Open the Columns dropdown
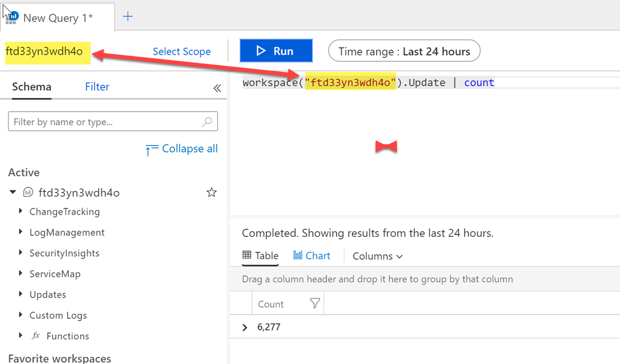620x364 pixels. pyautogui.click(x=377, y=256)
